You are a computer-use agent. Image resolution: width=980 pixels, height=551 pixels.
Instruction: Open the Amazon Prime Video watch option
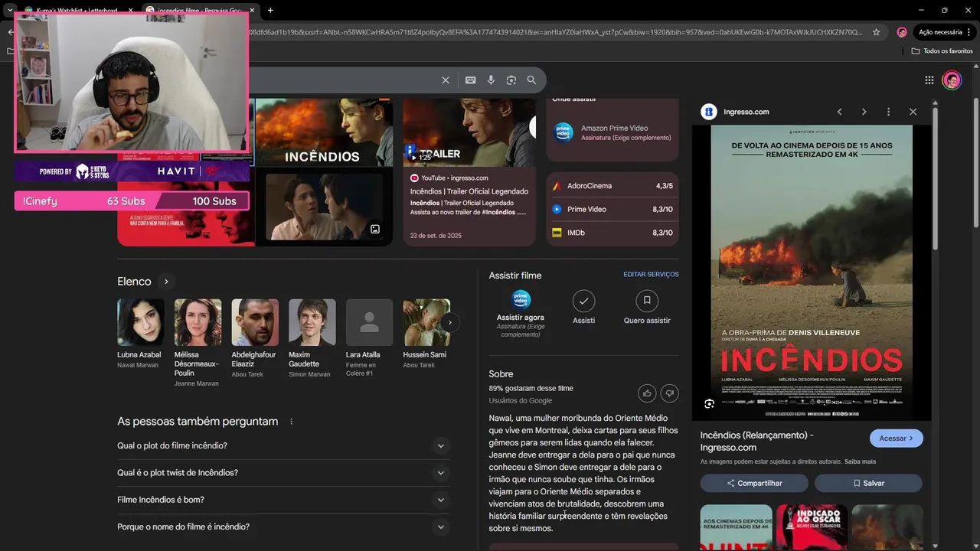pos(612,132)
